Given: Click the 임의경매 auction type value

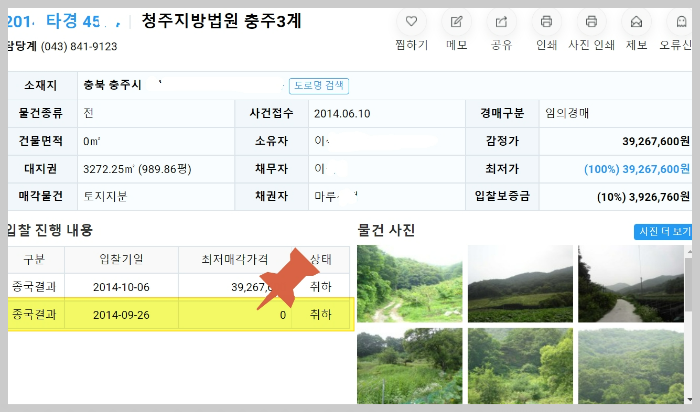Looking at the screenshot, I should 567,113.
